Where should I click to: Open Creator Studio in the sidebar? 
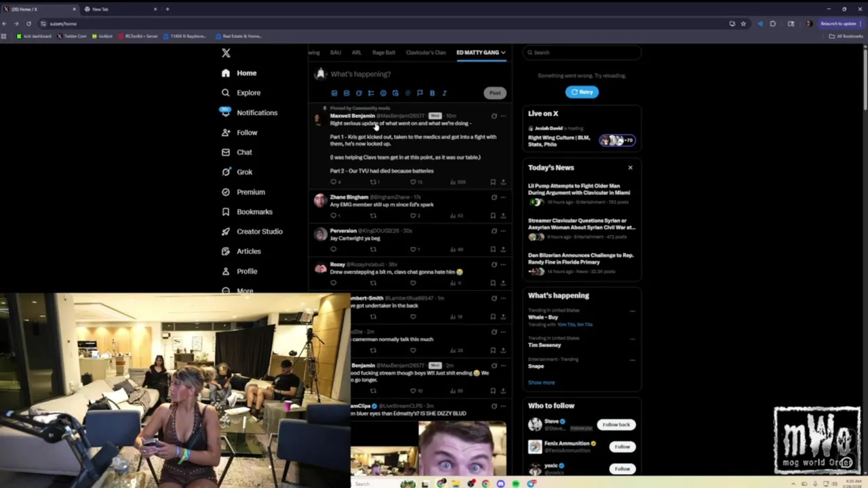coord(252,231)
